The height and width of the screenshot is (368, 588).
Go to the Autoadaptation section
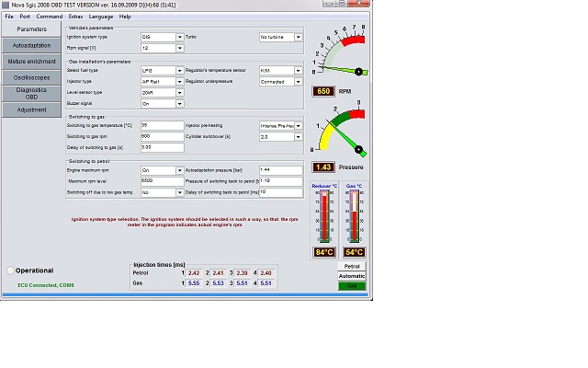[31, 44]
